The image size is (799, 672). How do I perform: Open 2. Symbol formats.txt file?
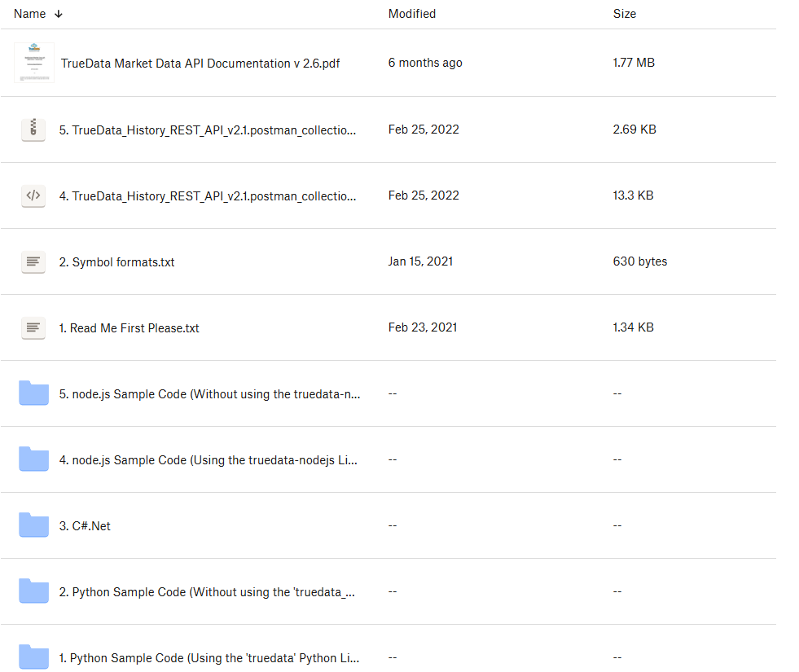[117, 262]
